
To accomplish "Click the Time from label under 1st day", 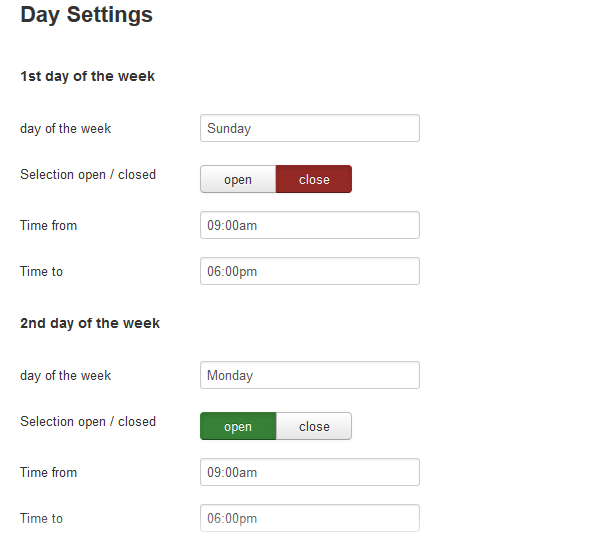I will coord(48,226).
